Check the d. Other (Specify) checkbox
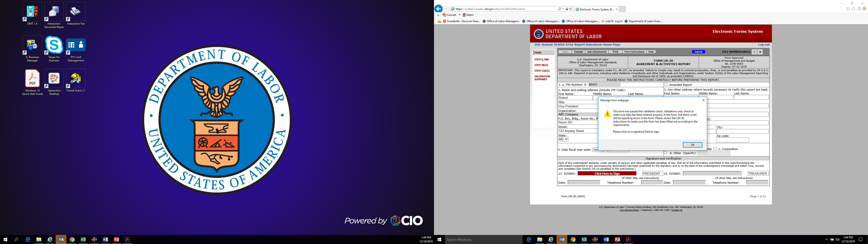868x244 pixels. click(x=666, y=153)
